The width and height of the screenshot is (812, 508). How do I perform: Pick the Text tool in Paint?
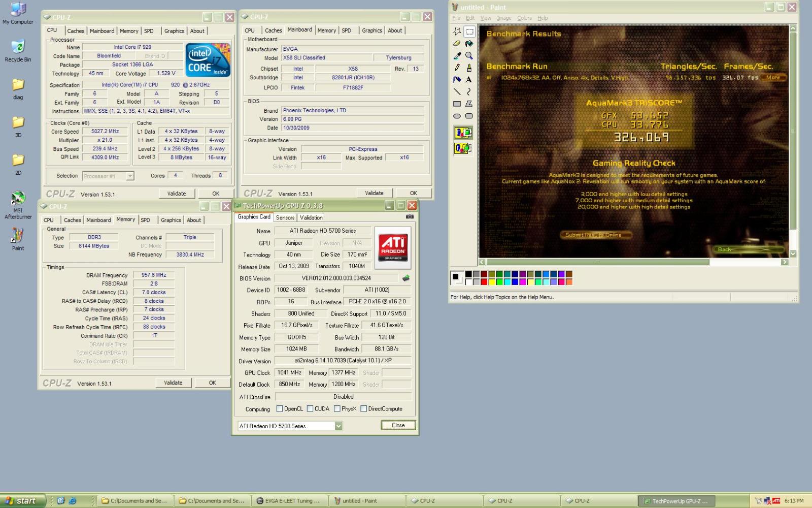[469, 79]
